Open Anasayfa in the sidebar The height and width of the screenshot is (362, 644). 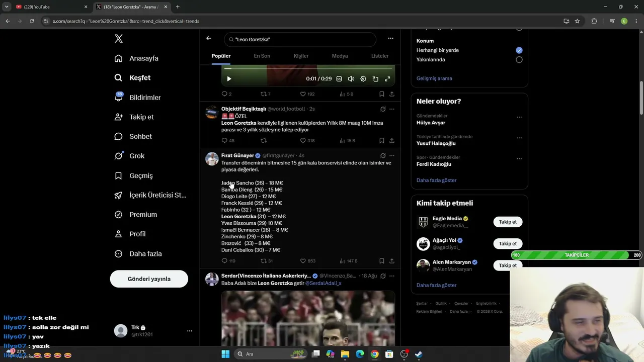[136, 58]
